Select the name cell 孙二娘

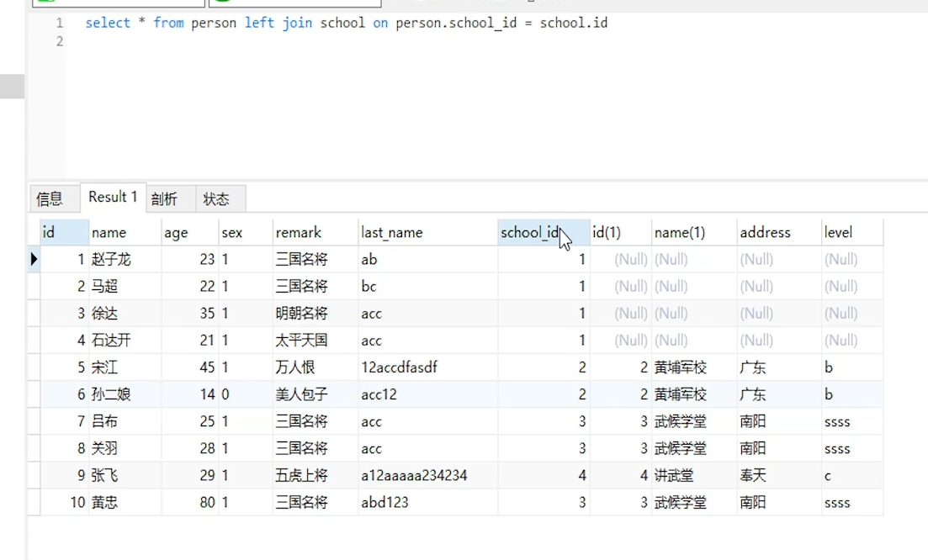pyautogui.click(x=125, y=394)
